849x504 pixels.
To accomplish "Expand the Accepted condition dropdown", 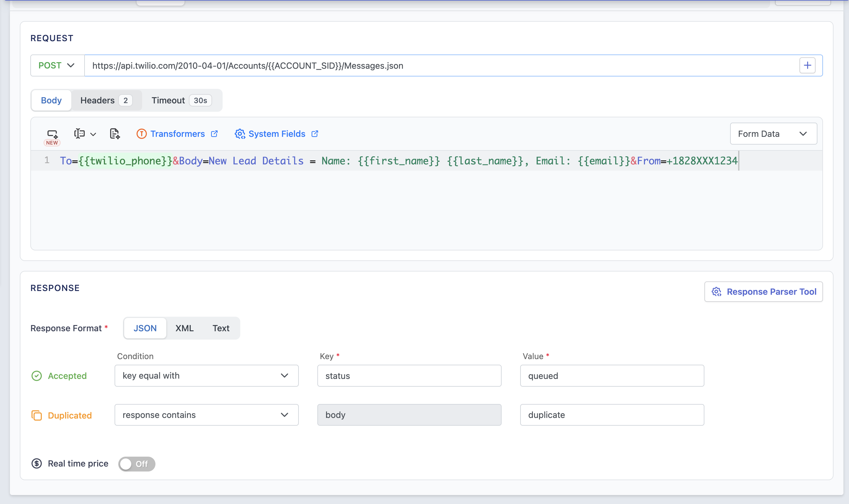I will 206,376.
